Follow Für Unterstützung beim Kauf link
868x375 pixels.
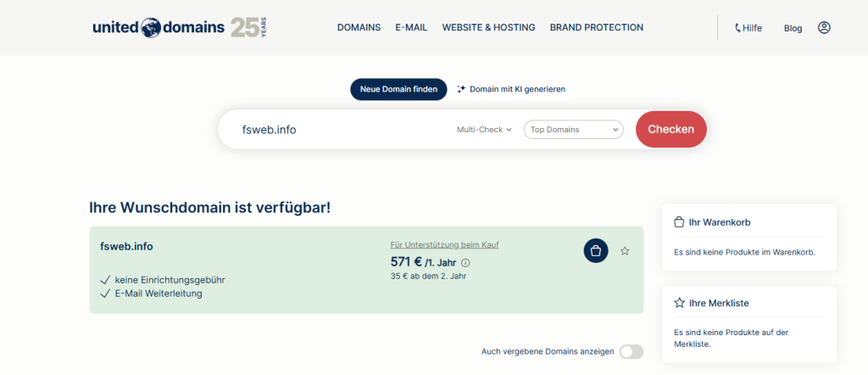click(444, 244)
